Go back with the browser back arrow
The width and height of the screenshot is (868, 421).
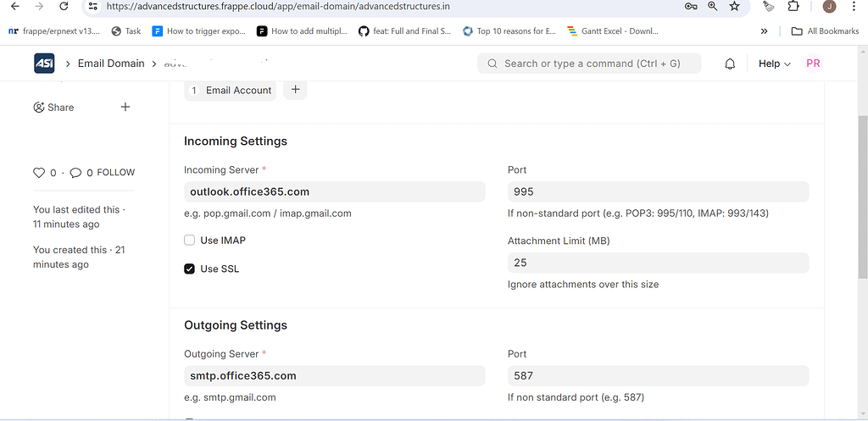(15, 6)
